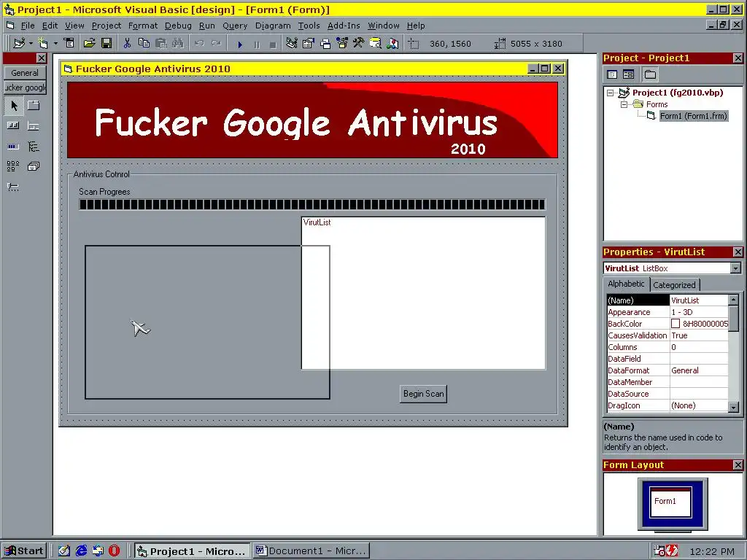Click the General toolbox tab button
The image size is (747, 560).
[25, 73]
